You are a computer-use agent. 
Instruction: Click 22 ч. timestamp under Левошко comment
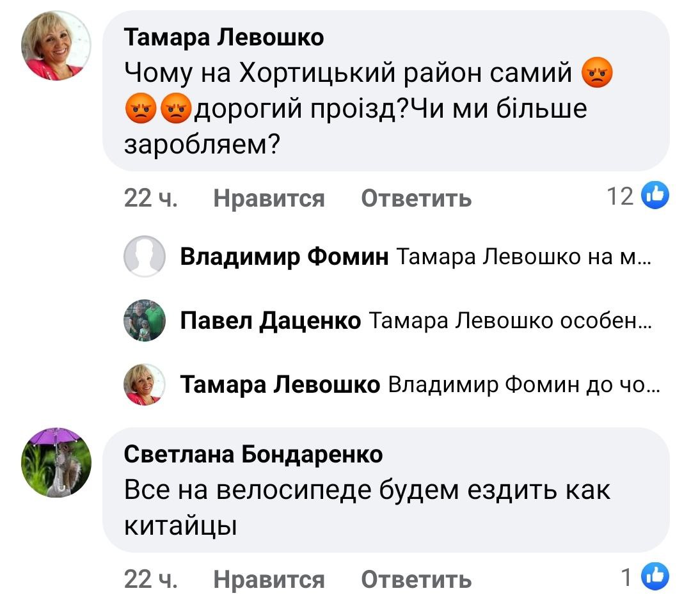150,198
